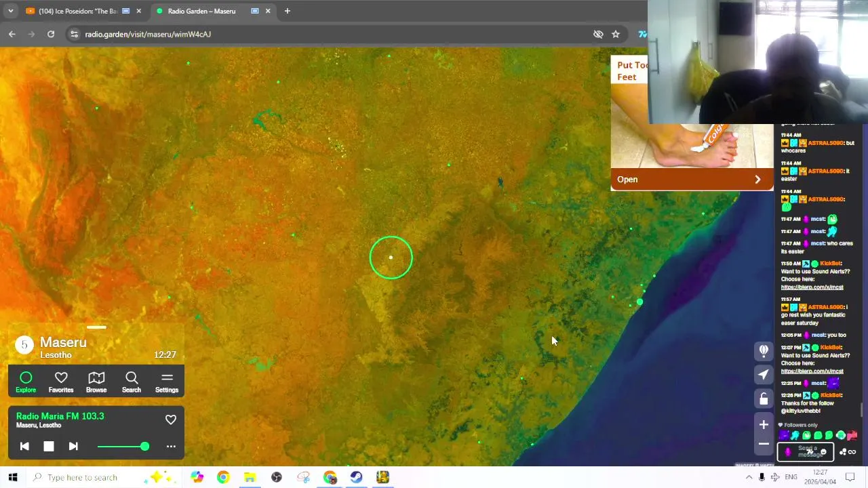Open Steam from the taskbar
The height and width of the screenshot is (488, 868).
[x=356, y=477]
